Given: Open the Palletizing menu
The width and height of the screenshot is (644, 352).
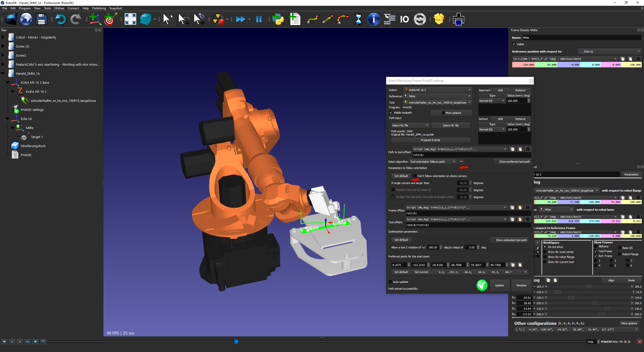Looking at the screenshot, I should (99, 8).
